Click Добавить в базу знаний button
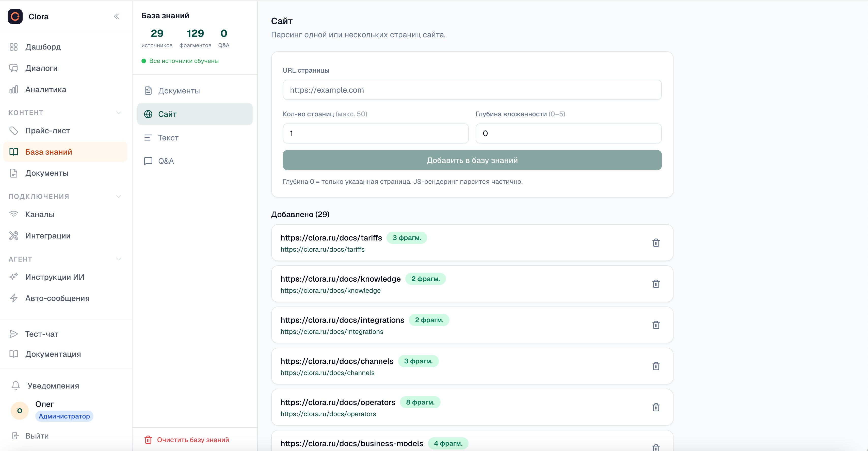The width and height of the screenshot is (868, 451). [472, 160]
